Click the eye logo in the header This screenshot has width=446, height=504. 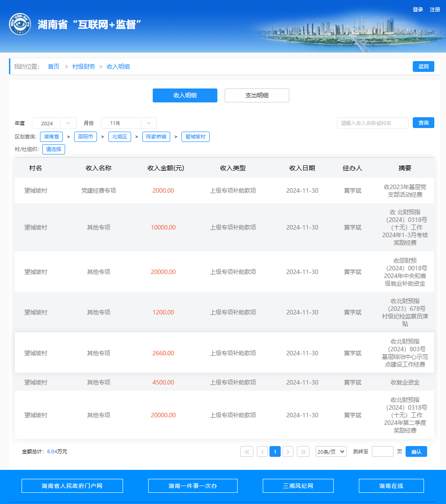(x=20, y=24)
